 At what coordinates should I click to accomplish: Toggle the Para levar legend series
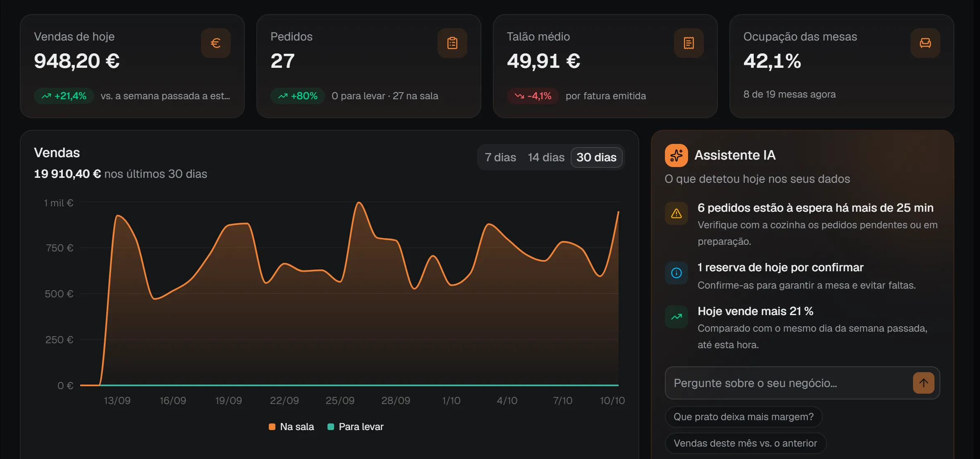click(355, 427)
